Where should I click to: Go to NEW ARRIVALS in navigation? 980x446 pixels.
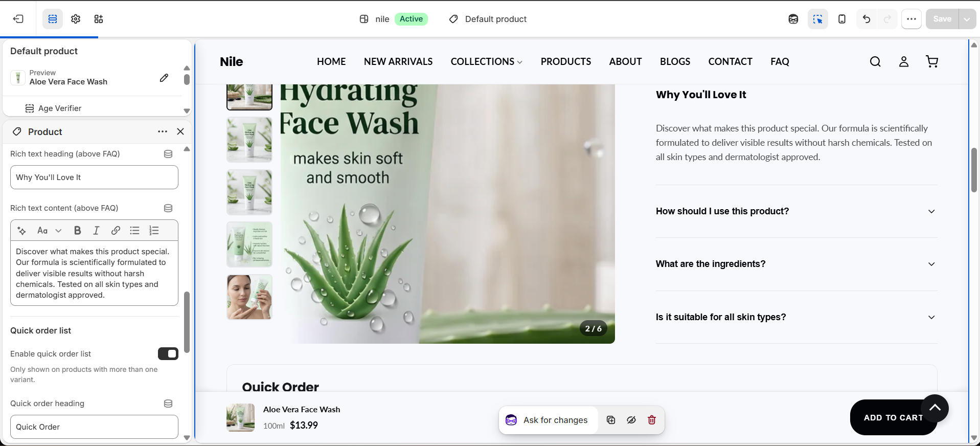click(x=398, y=62)
